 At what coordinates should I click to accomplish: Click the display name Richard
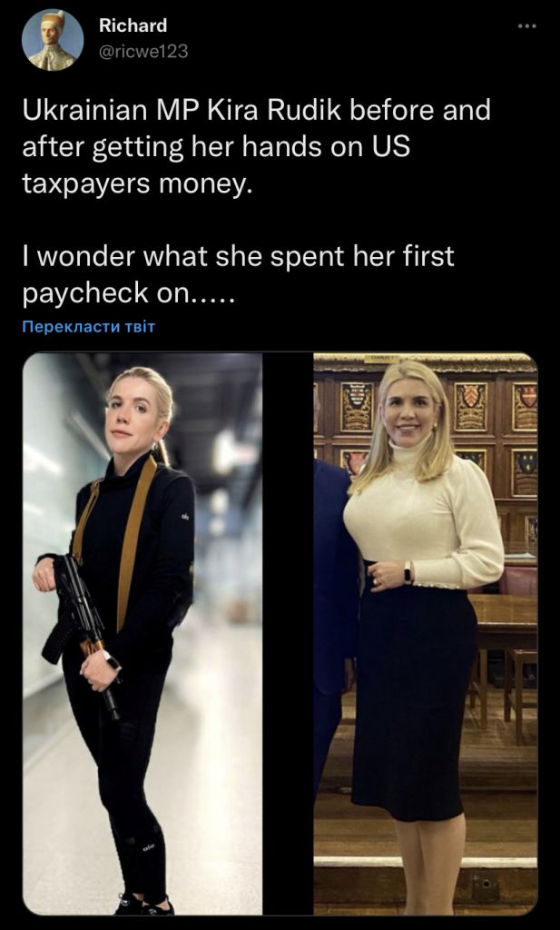[x=133, y=25]
